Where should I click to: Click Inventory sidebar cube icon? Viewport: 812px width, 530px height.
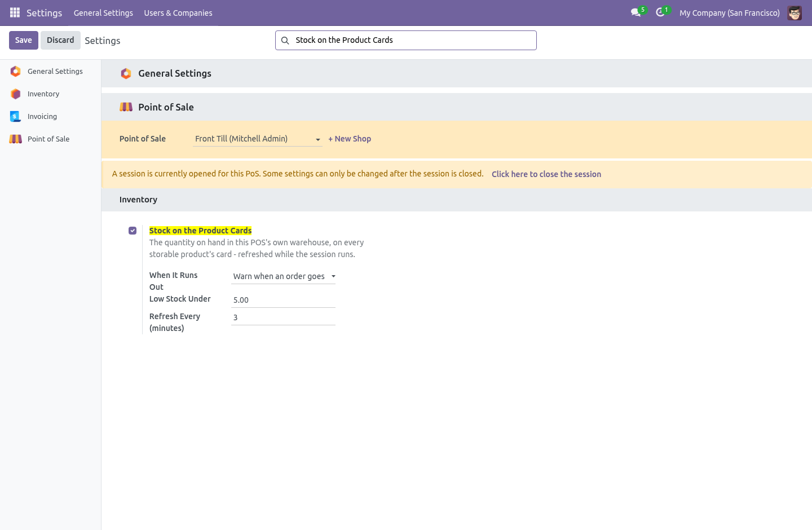click(16, 94)
